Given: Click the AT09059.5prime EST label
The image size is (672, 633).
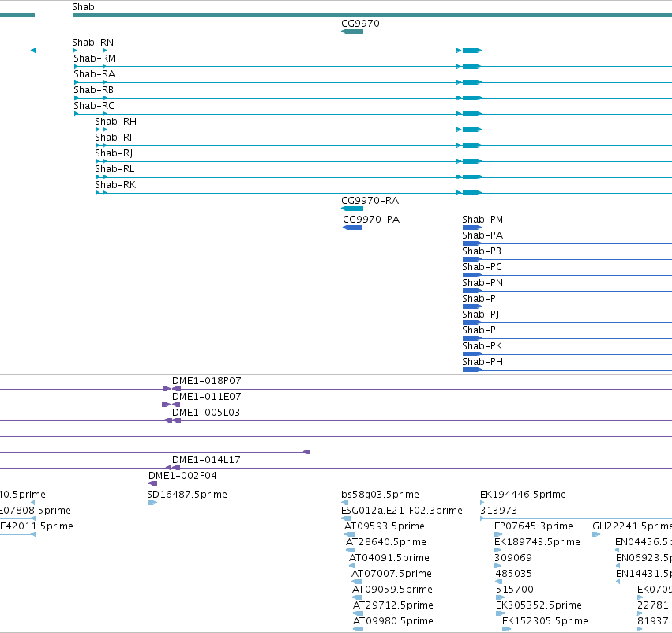Looking at the screenshot, I should pyautogui.click(x=392, y=590).
